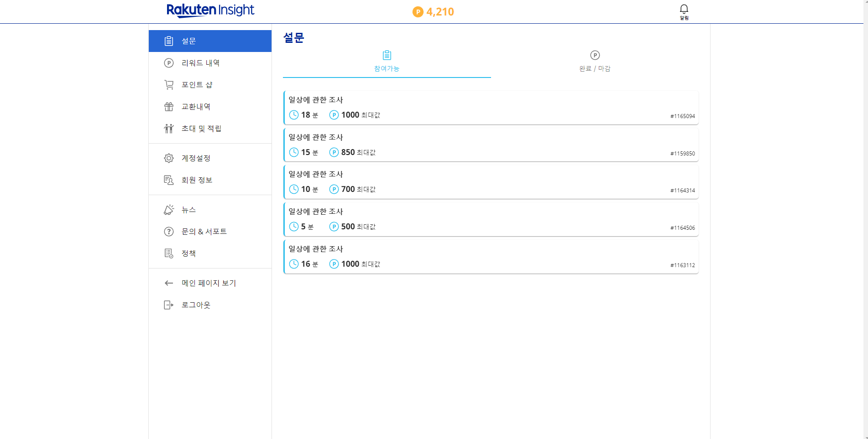The image size is (868, 439).
Task: Open the 알림 notification bell
Action: pyautogui.click(x=684, y=12)
